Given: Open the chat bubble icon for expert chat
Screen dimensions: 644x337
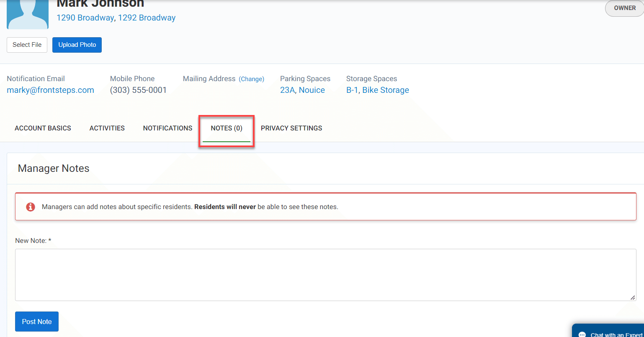Looking at the screenshot, I should pos(582,334).
